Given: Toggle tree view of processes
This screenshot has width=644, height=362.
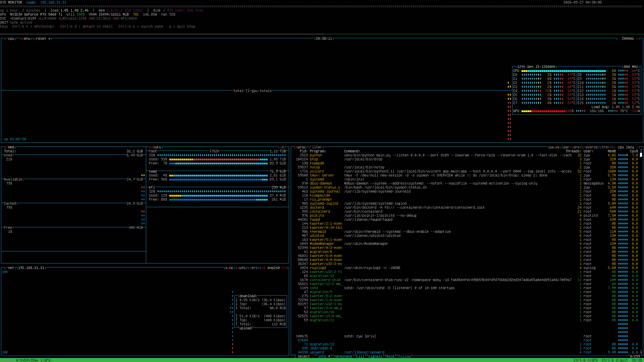Looking at the screenshot, I should 606,147.
